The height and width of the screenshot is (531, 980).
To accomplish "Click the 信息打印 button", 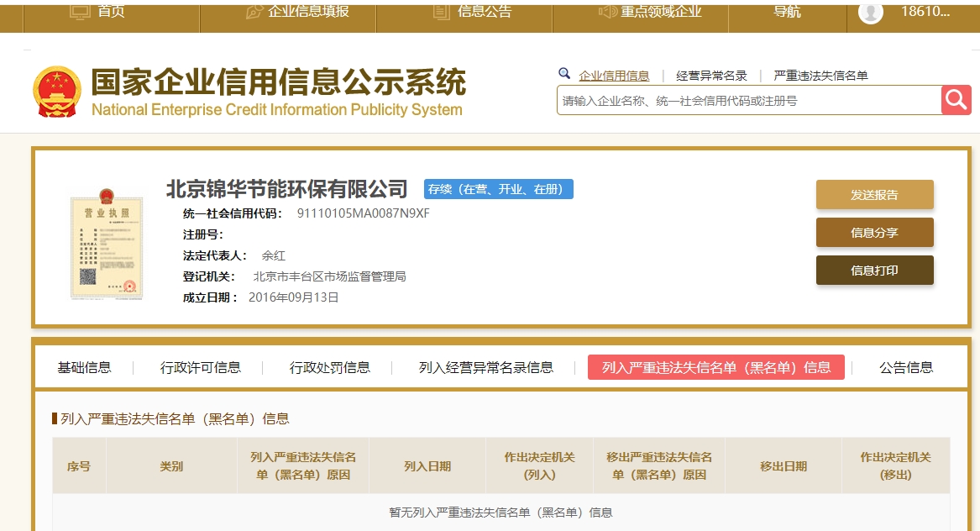I will point(874,271).
